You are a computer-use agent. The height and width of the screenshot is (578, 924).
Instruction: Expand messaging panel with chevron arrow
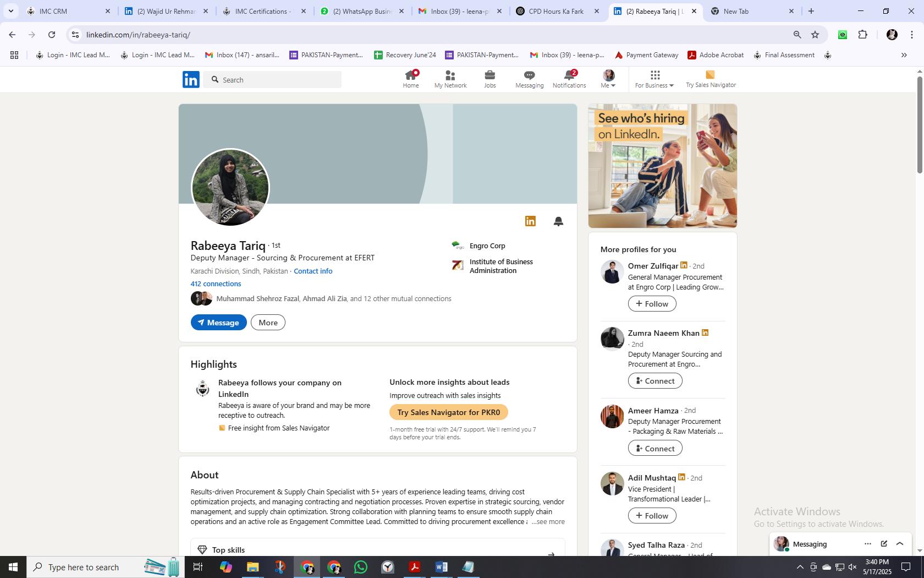(x=900, y=544)
